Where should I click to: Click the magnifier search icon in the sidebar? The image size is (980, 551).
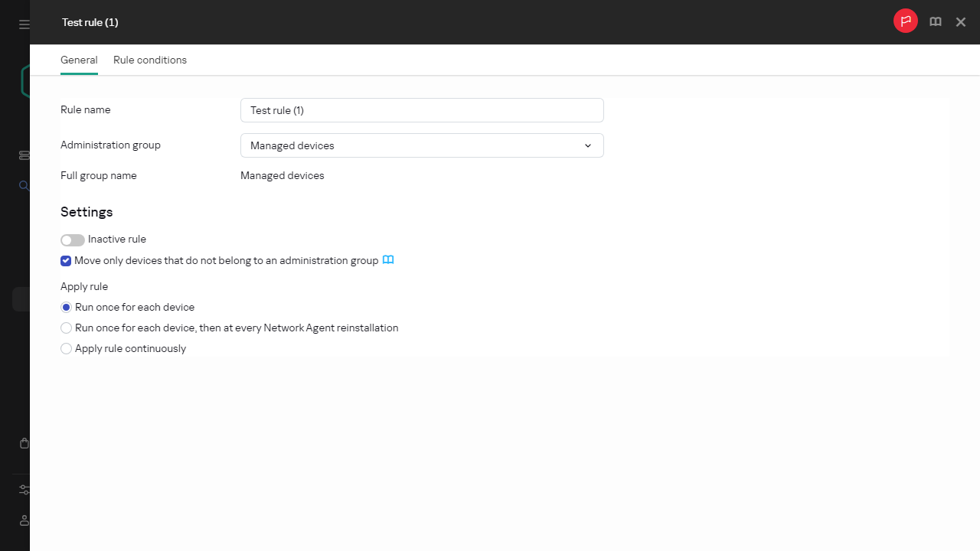click(x=24, y=186)
